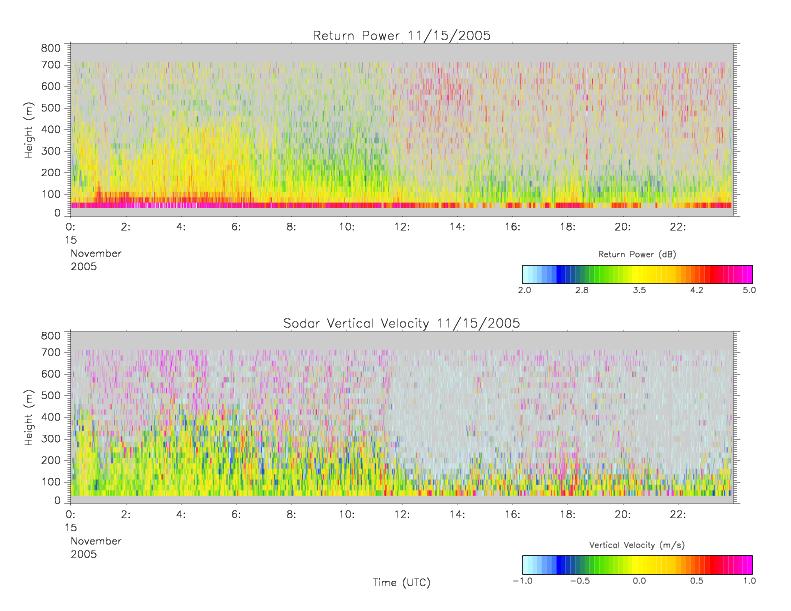This screenshot has height=611, width=791.
Task: Click "2005" year label under Return Power plot
Action: coord(84,267)
